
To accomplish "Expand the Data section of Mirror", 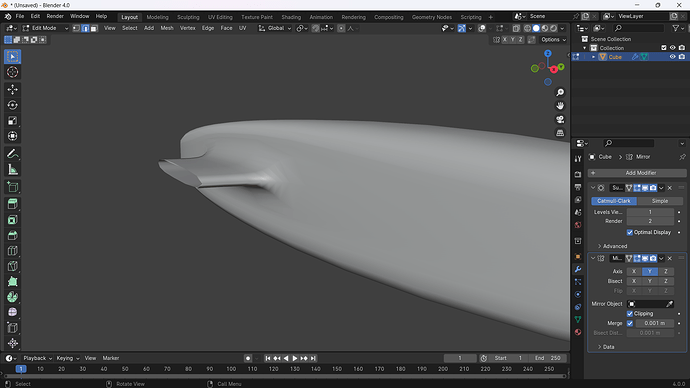I will point(606,347).
